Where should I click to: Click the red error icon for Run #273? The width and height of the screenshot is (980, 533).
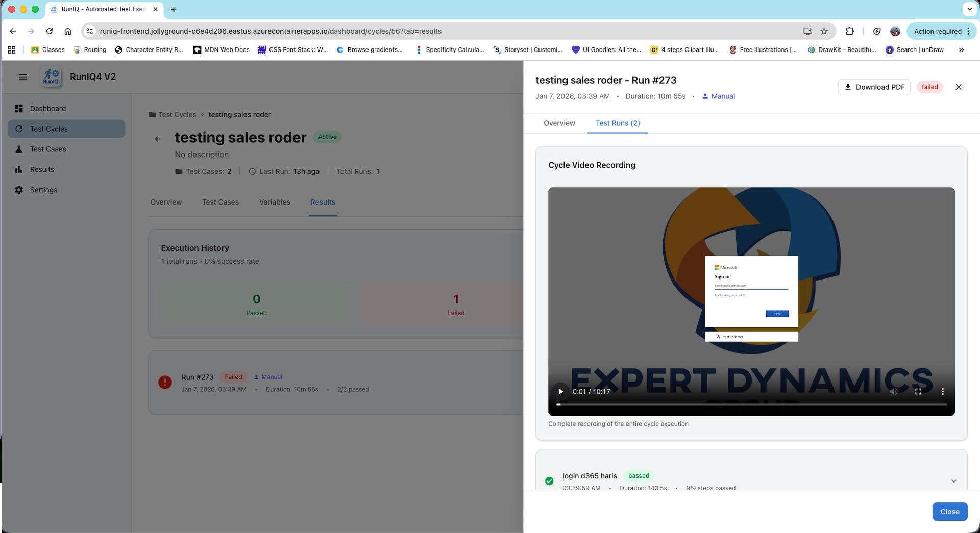tap(165, 383)
